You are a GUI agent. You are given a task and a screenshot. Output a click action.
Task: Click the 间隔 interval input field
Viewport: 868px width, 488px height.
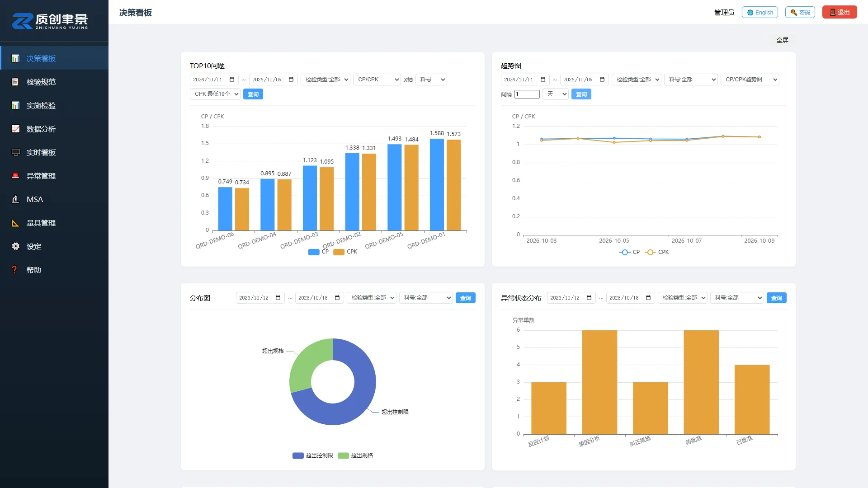pyautogui.click(x=527, y=94)
